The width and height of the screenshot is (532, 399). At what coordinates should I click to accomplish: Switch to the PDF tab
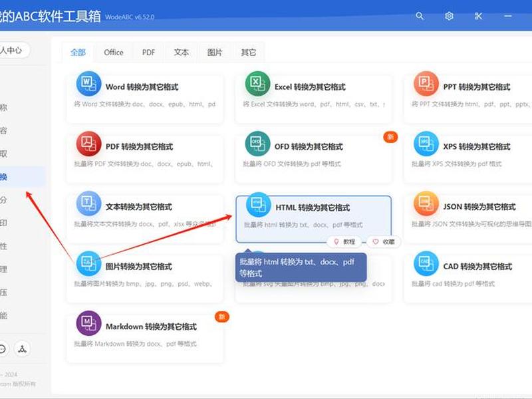pos(148,53)
